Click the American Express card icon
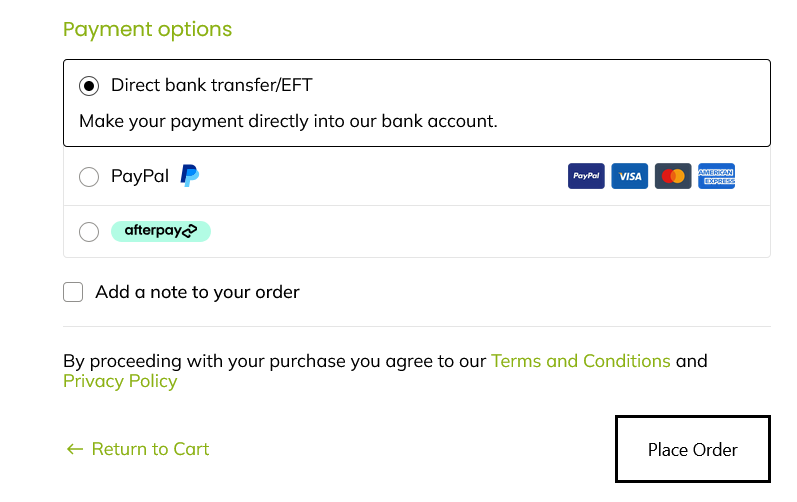This screenshot has height=502, width=797. (x=717, y=176)
